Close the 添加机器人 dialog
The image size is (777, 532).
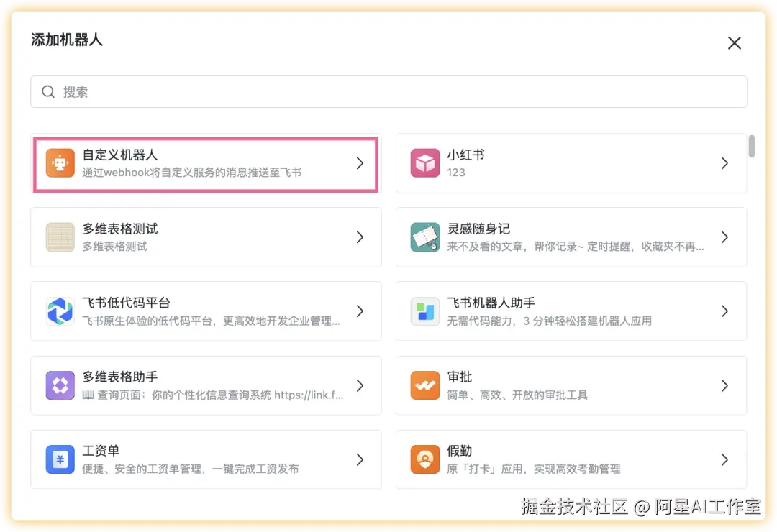pos(734,43)
